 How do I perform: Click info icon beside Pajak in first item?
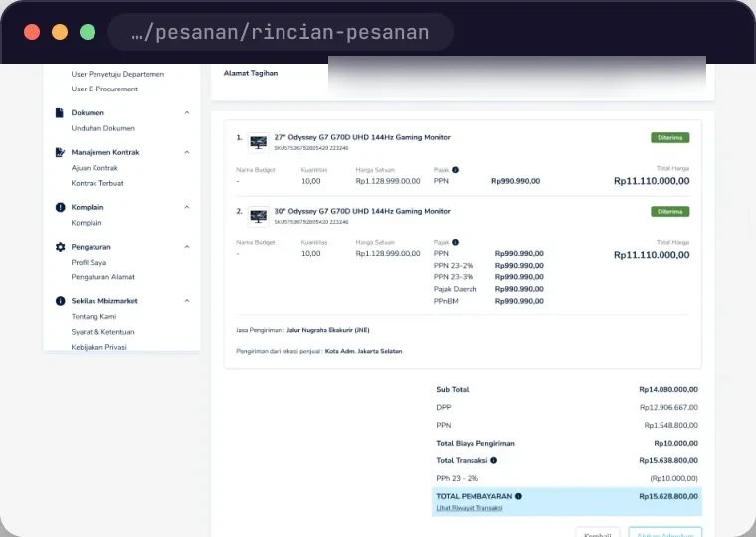click(x=455, y=170)
